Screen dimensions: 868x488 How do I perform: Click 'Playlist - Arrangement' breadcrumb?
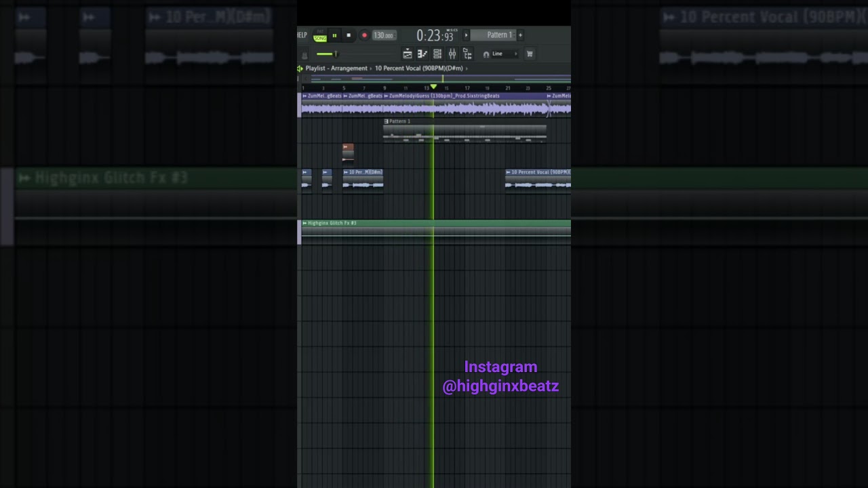point(336,68)
